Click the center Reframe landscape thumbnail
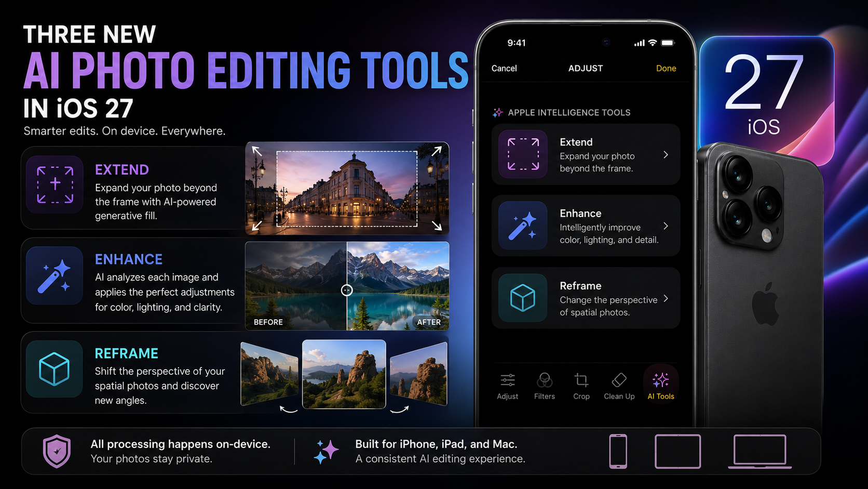The width and height of the screenshot is (868, 489). 344,374
